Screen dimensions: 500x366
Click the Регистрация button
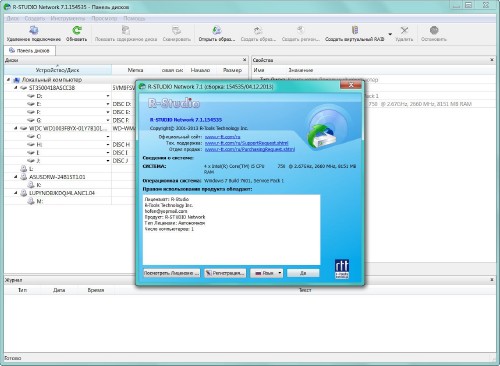[x=225, y=273]
